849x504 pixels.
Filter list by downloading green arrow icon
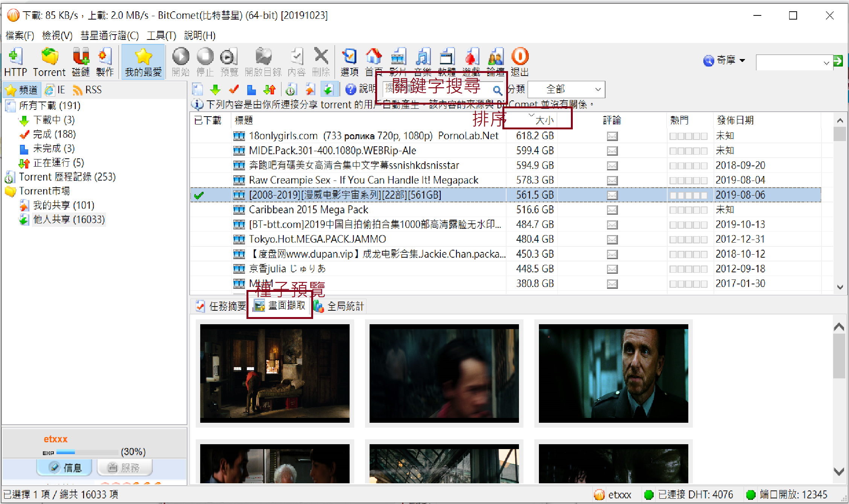(215, 90)
